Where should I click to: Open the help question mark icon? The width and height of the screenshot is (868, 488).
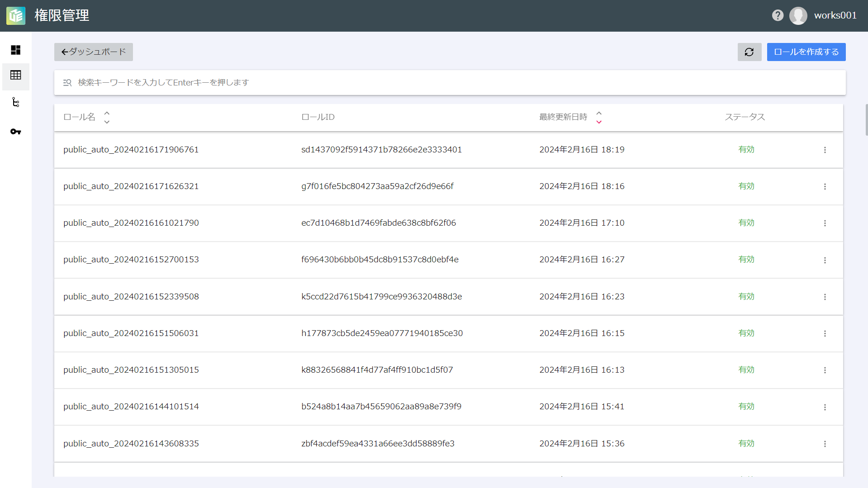(778, 15)
